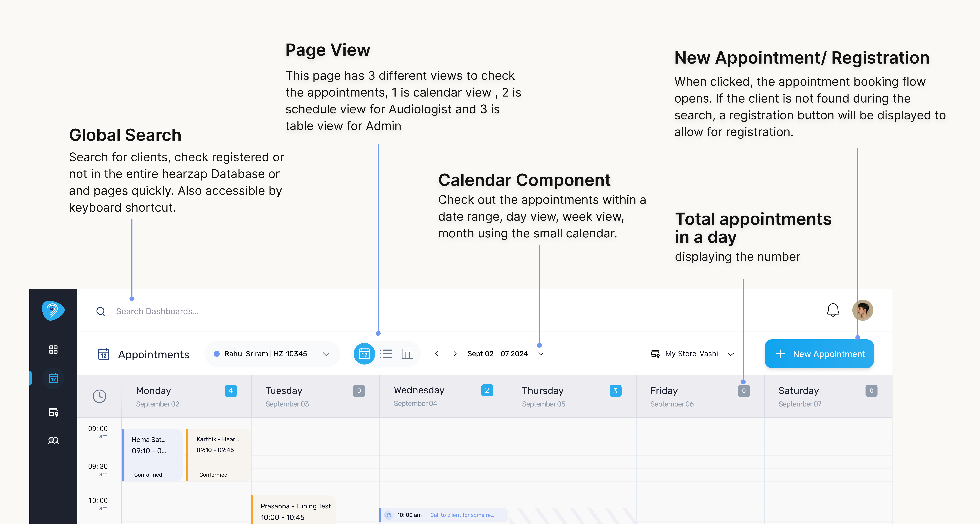Click the search magnifier icon
This screenshot has height=524, width=980.
point(100,311)
